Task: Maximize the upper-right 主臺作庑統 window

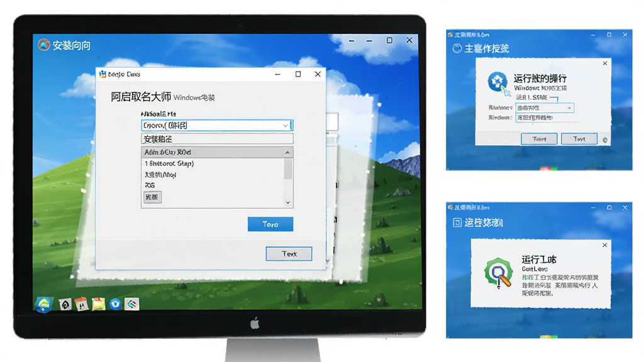Action: (609, 35)
